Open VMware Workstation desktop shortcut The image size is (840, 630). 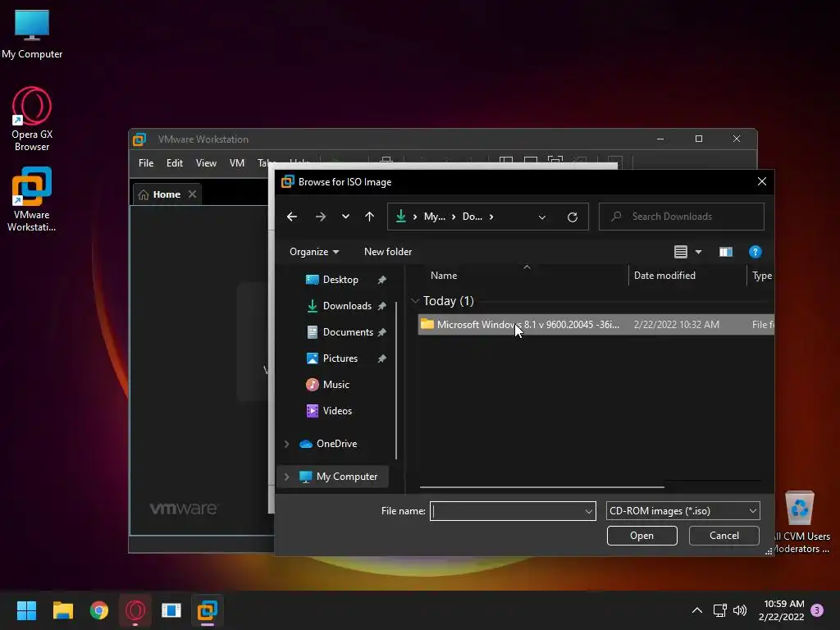click(x=32, y=199)
